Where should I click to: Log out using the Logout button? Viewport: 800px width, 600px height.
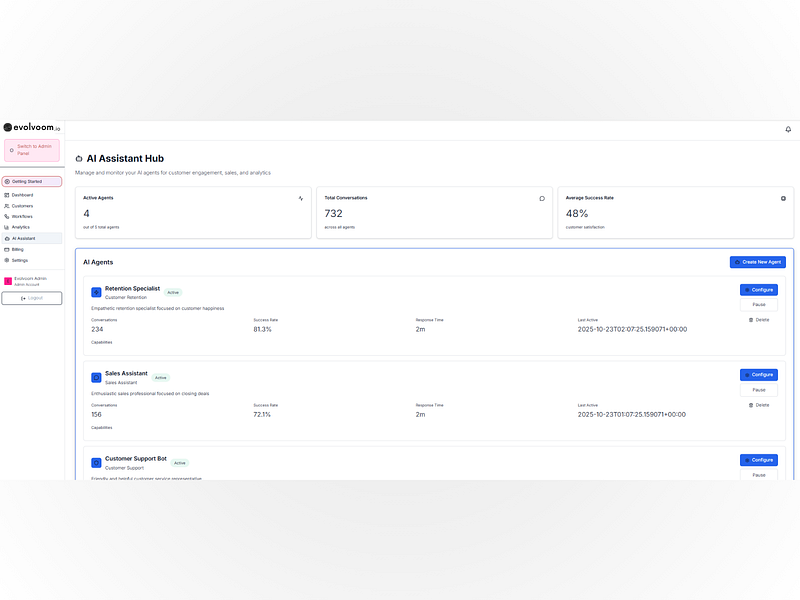(32, 298)
